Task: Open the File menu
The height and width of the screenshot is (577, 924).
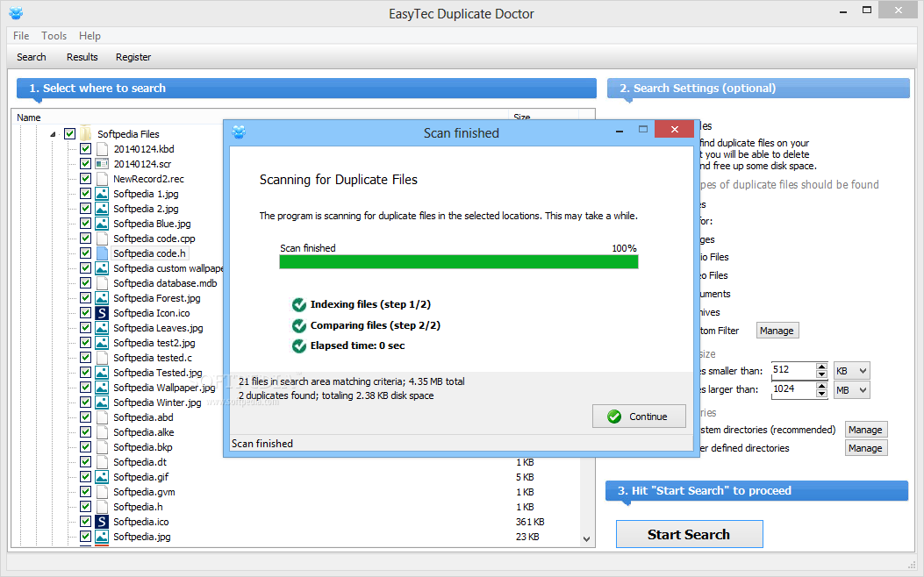Action: pyautogui.click(x=21, y=36)
